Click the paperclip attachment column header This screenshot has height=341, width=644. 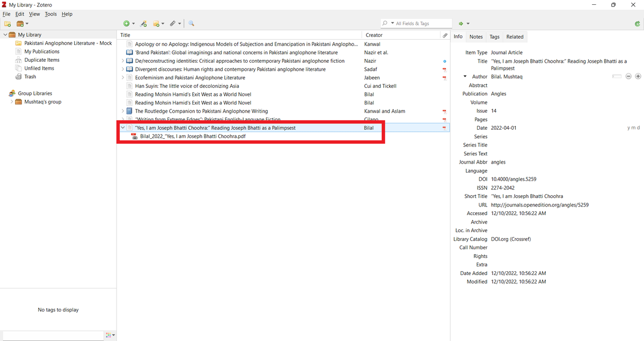tap(444, 35)
